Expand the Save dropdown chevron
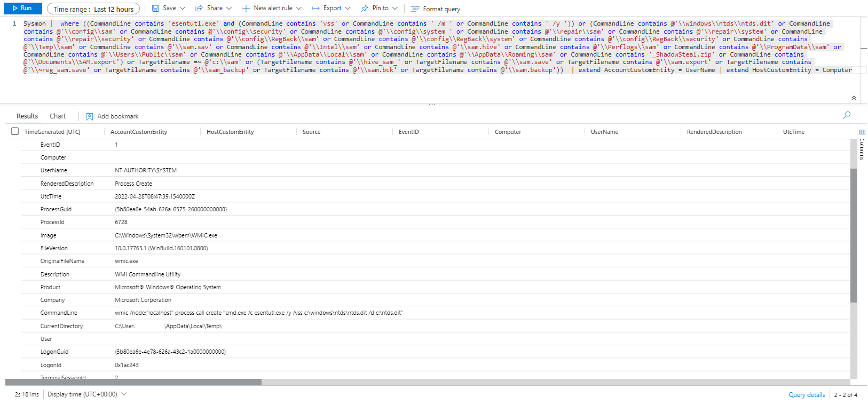 coord(183,9)
